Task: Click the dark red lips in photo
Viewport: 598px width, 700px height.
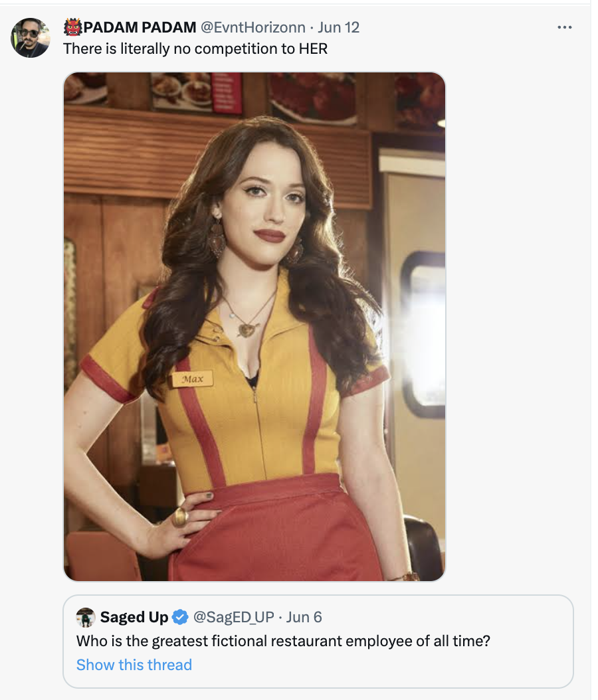Action: click(x=269, y=236)
